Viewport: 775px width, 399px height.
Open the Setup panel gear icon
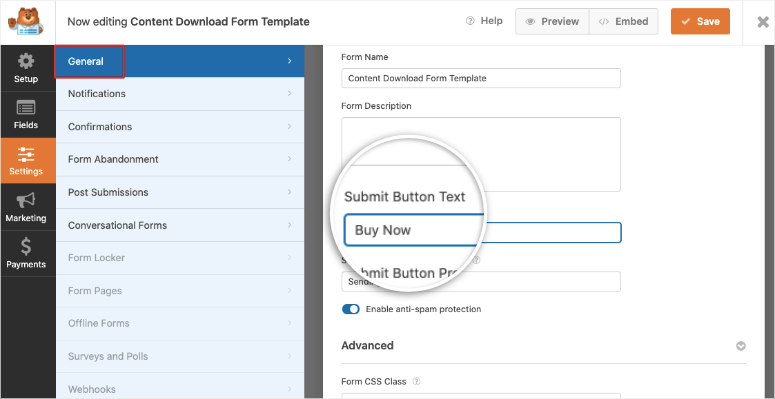coord(26,61)
